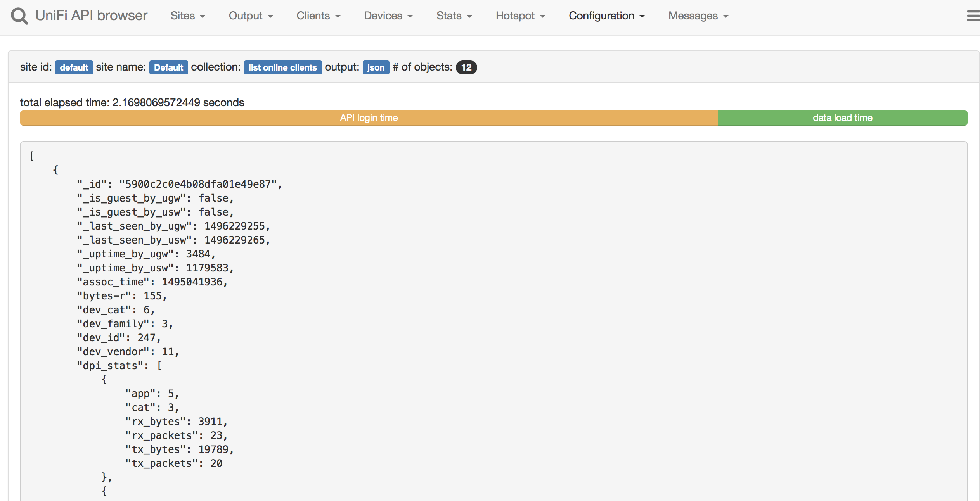
Task: Click the object count badge showing 12
Action: 466,67
